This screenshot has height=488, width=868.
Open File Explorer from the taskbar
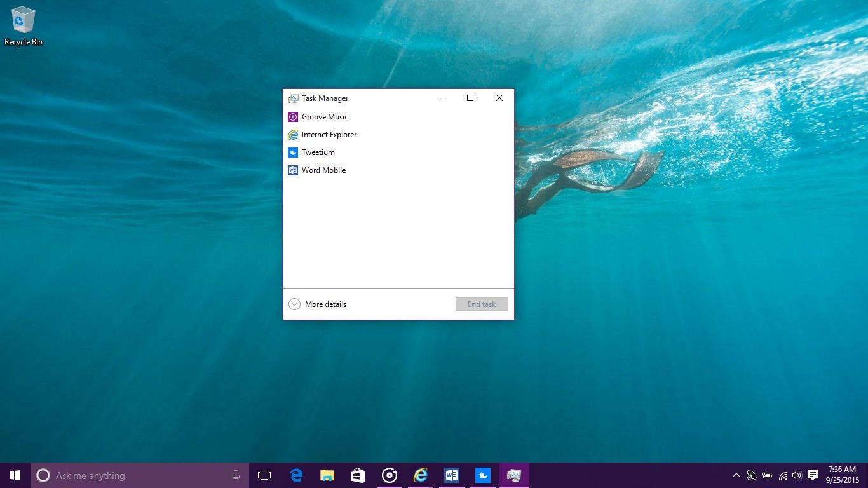327,475
